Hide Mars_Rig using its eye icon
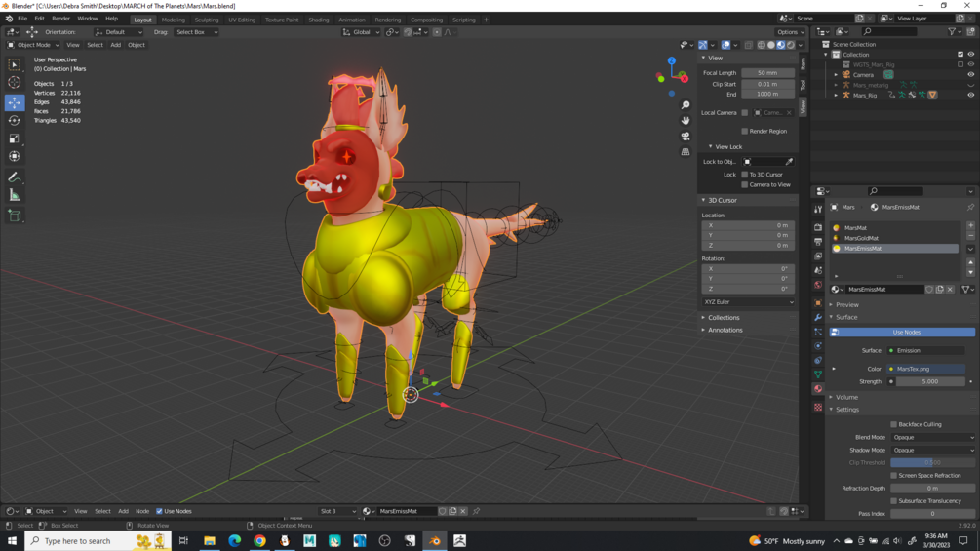The width and height of the screenshot is (980, 551). [970, 95]
